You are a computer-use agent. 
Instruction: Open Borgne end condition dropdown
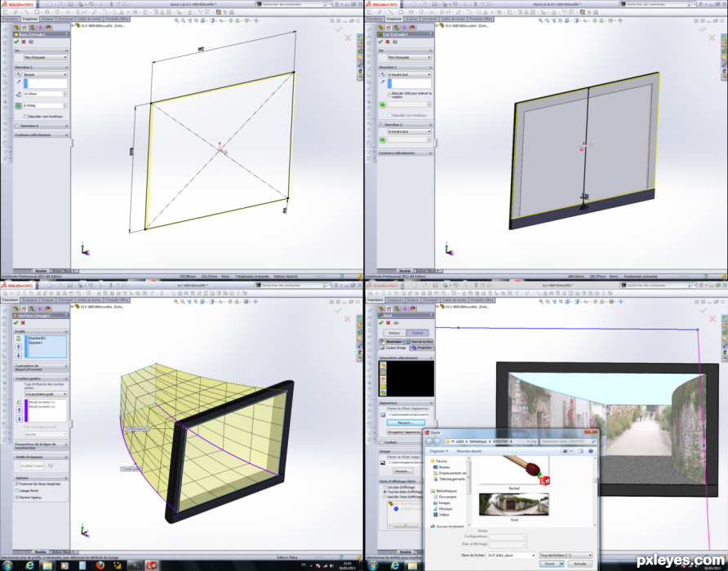[46, 74]
